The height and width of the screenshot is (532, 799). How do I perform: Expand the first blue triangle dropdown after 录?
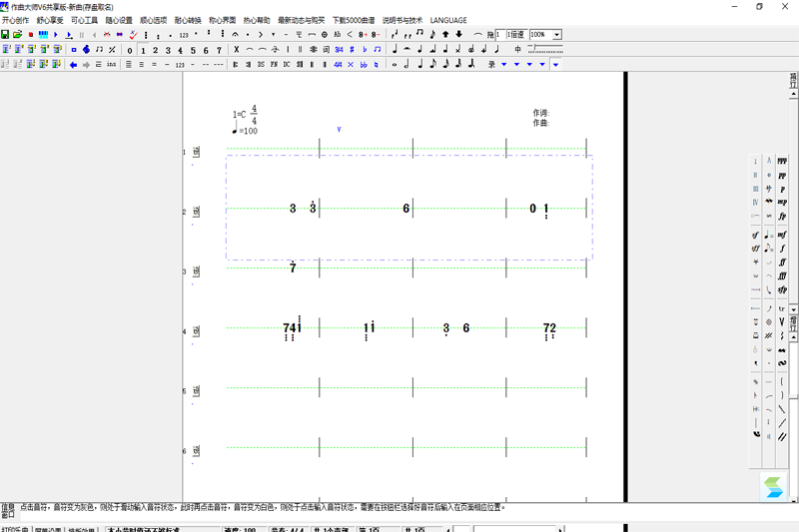tap(503, 65)
